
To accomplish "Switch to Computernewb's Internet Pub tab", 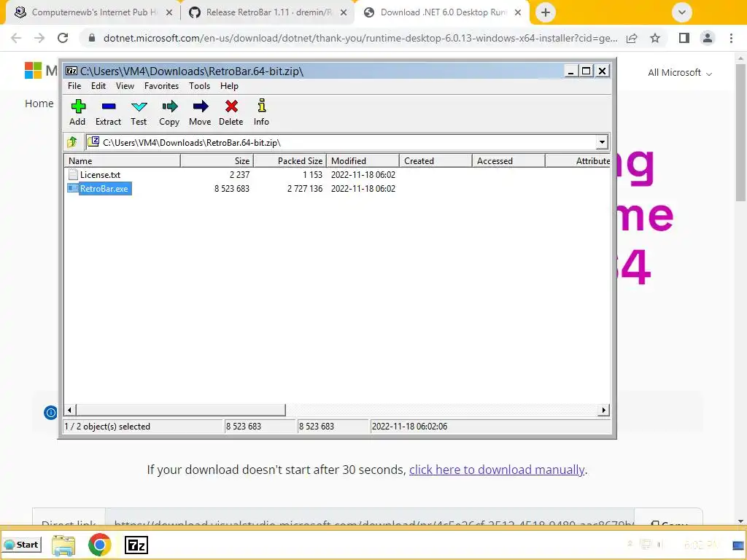I will point(93,12).
